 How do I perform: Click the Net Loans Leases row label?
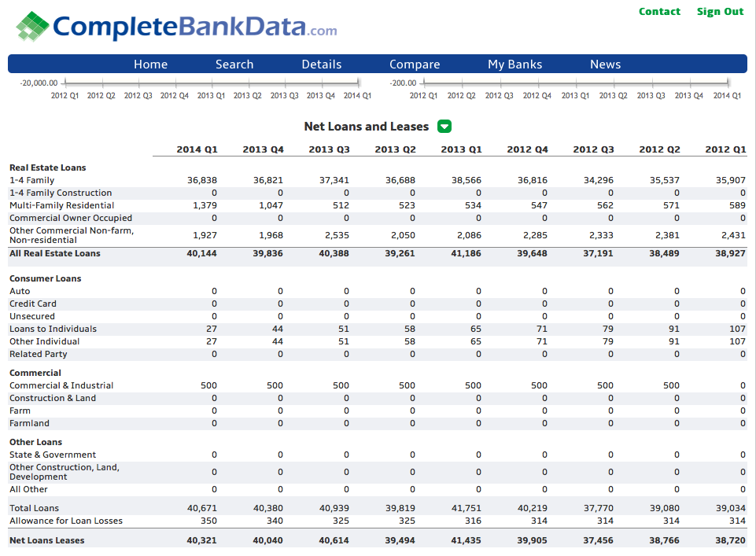(x=46, y=540)
